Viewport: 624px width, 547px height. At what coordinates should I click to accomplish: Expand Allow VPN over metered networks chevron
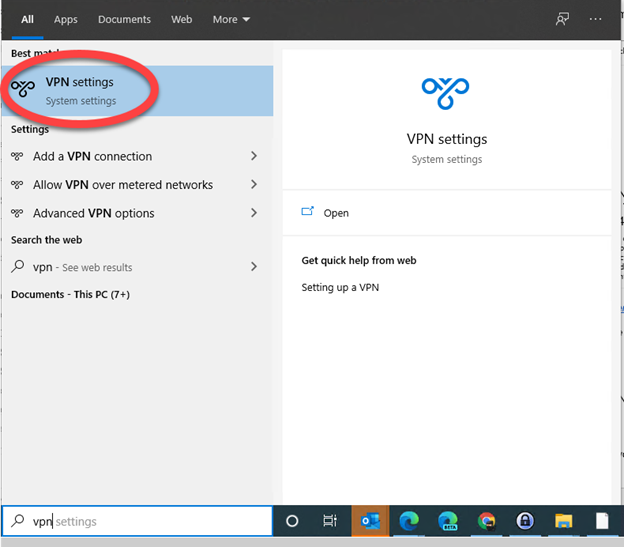tap(254, 184)
